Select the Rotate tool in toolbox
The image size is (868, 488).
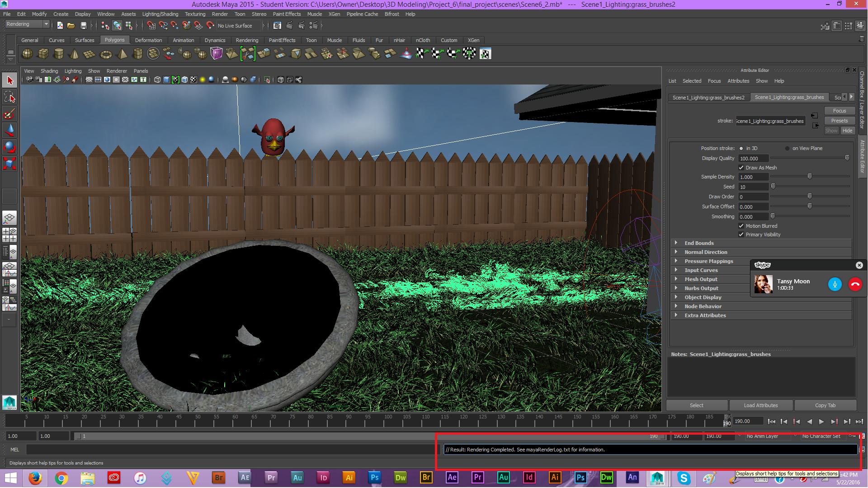[x=9, y=147]
